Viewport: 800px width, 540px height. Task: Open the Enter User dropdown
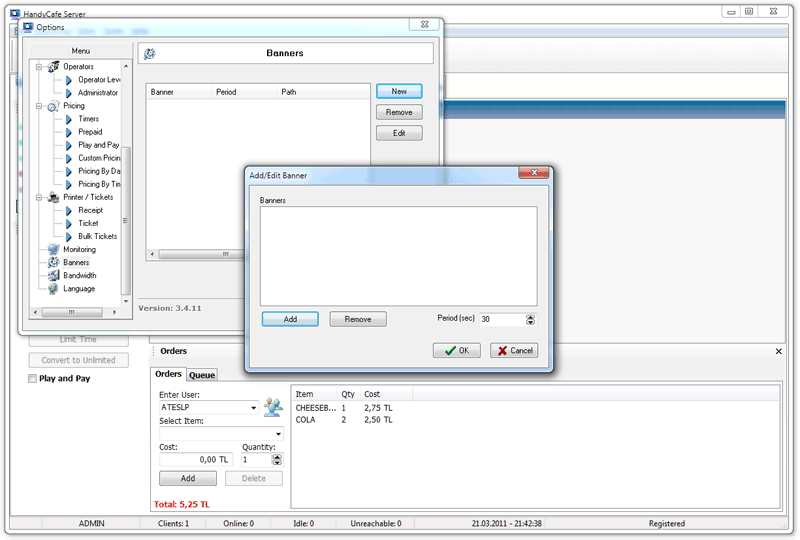[x=254, y=408]
